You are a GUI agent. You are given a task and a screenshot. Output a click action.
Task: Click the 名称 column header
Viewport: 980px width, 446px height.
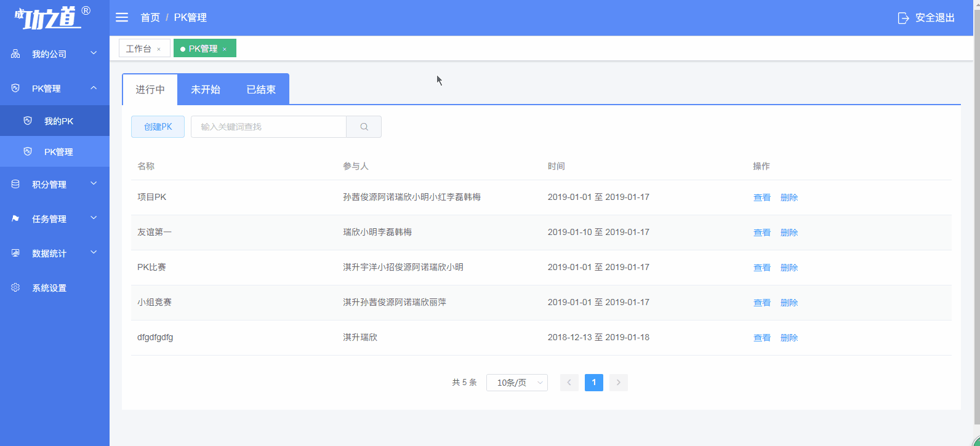[146, 166]
